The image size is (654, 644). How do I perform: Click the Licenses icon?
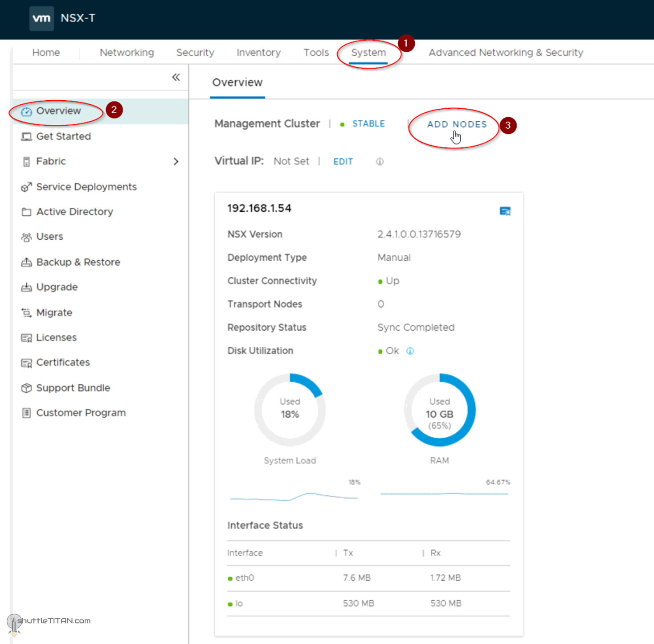[27, 337]
